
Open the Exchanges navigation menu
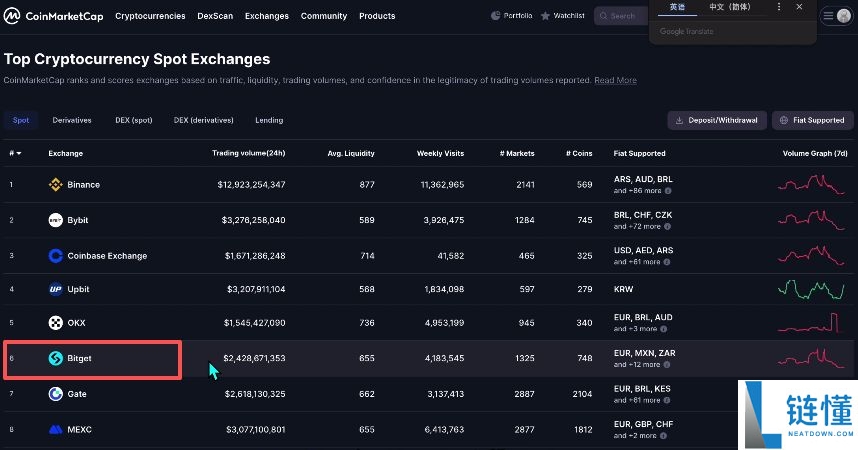(266, 16)
